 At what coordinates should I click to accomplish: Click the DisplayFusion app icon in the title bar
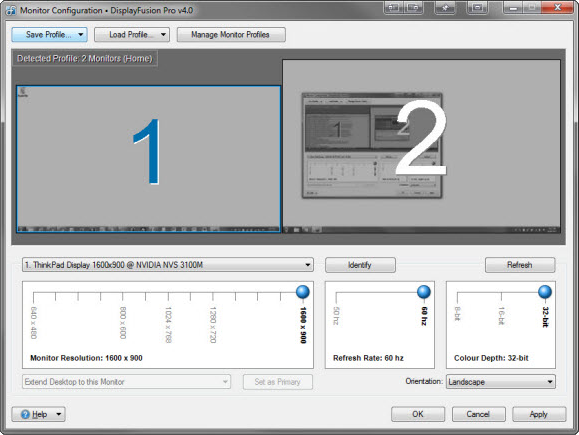(11, 10)
